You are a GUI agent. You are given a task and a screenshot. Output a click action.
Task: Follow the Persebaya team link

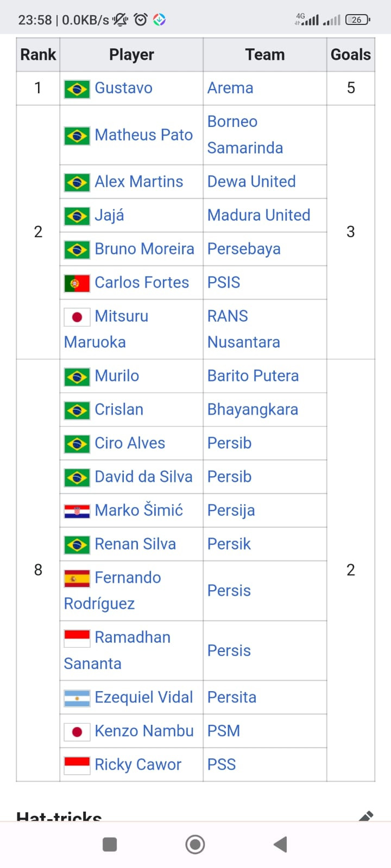pos(244,248)
